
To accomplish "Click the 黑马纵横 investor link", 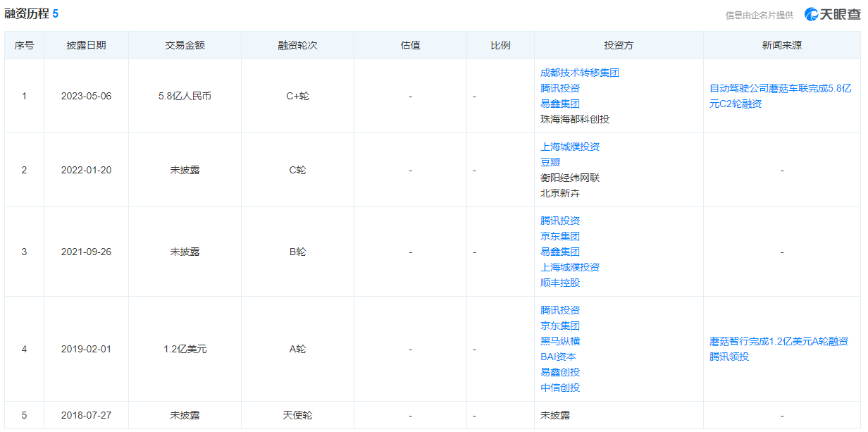I will [x=560, y=341].
